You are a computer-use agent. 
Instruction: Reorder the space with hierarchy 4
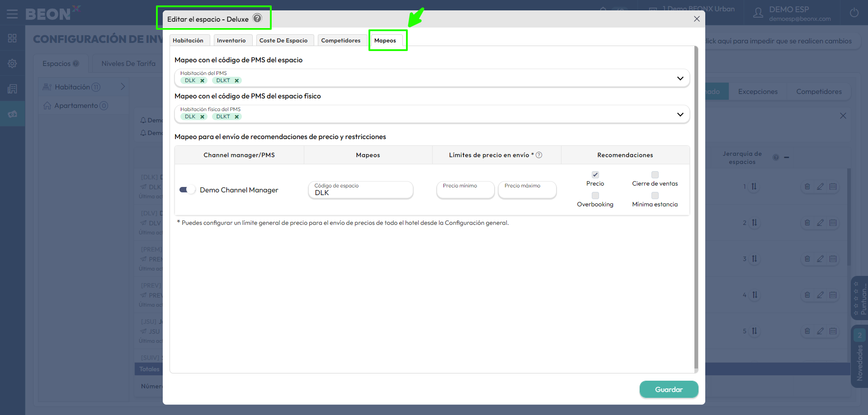pyautogui.click(x=754, y=295)
